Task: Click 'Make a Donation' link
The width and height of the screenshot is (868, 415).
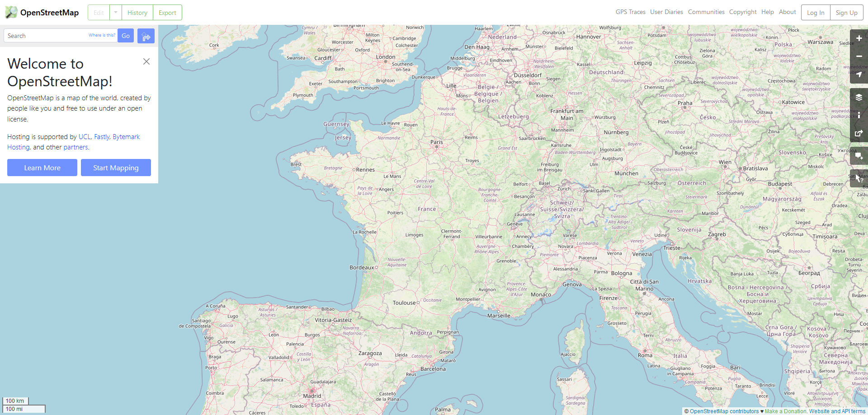Action: click(x=786, y=411)
